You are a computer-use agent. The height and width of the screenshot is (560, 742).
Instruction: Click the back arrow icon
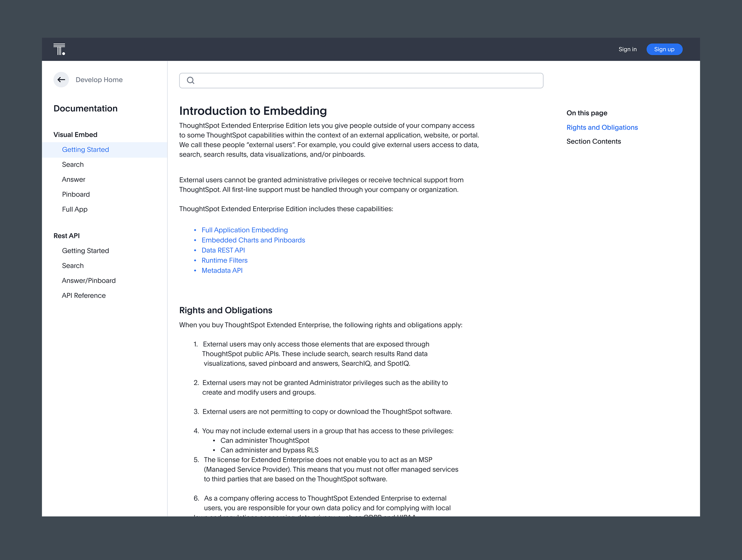point(61,80)
